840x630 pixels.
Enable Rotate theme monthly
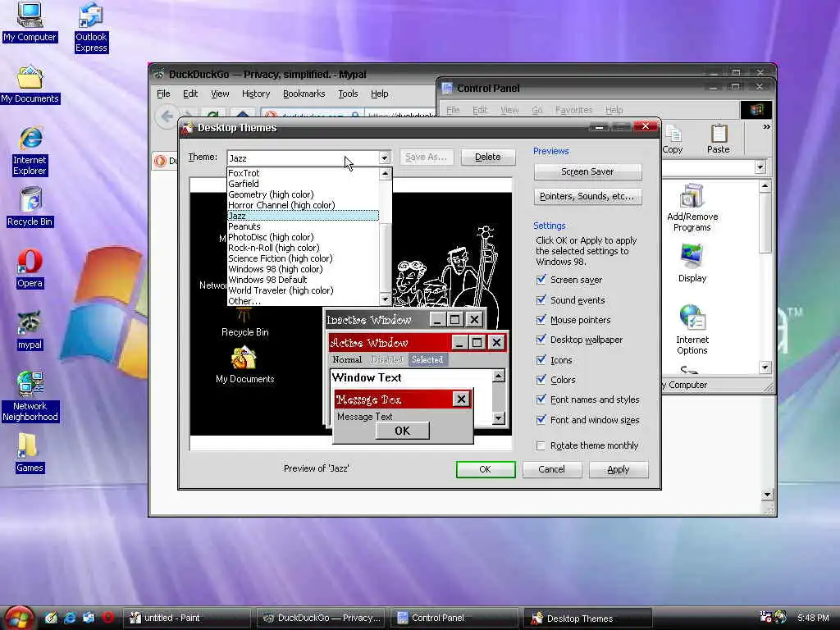coord(541,445)
